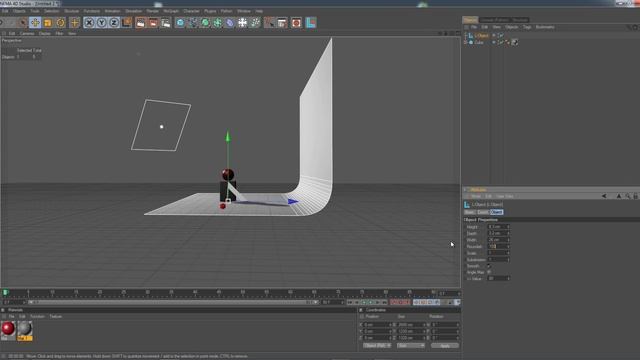Open Texture menu in Materials panel
Screen dimensions: 640x360
56,316
